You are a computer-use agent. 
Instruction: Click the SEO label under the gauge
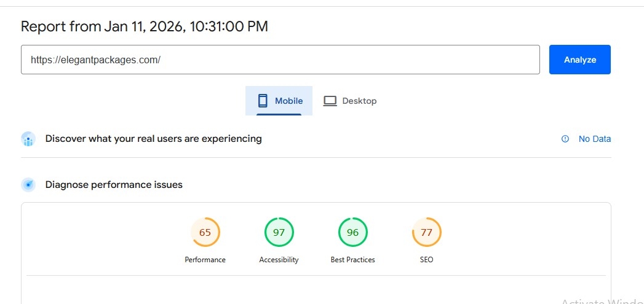click(426, 260)
